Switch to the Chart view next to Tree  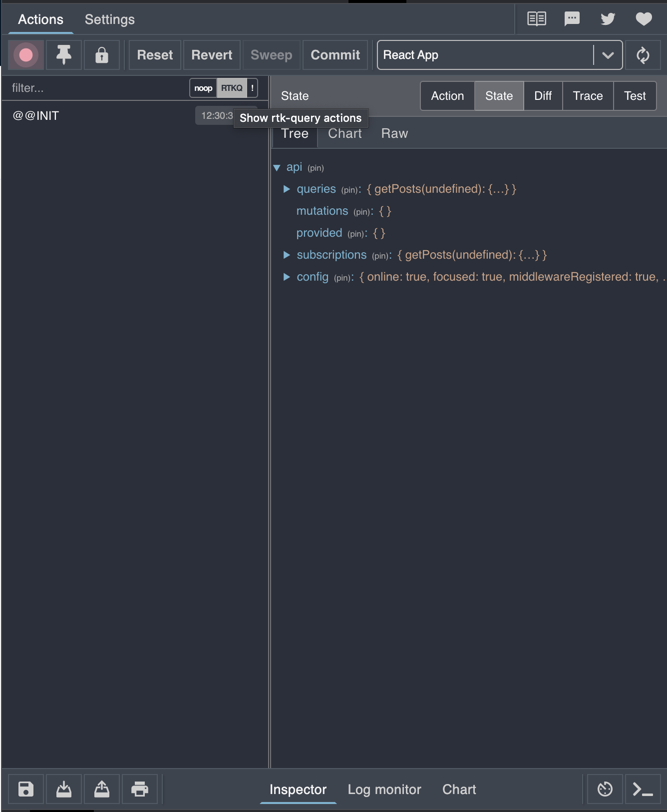(x=345, y=134)
